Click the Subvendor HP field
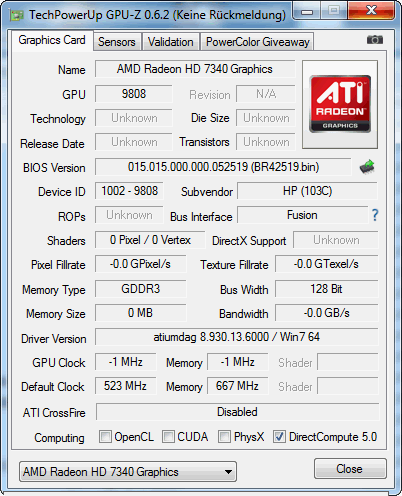402x496 pixels. click(x=307, y=191)
